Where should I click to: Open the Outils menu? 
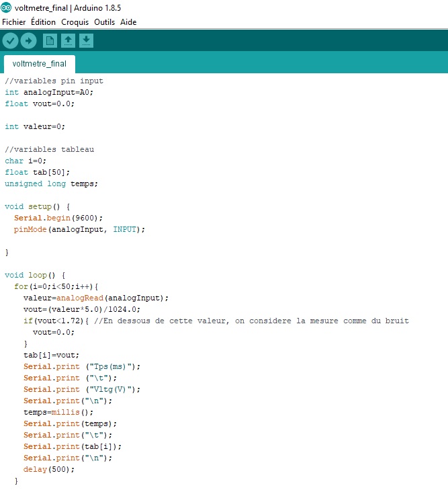click(104, 22)
